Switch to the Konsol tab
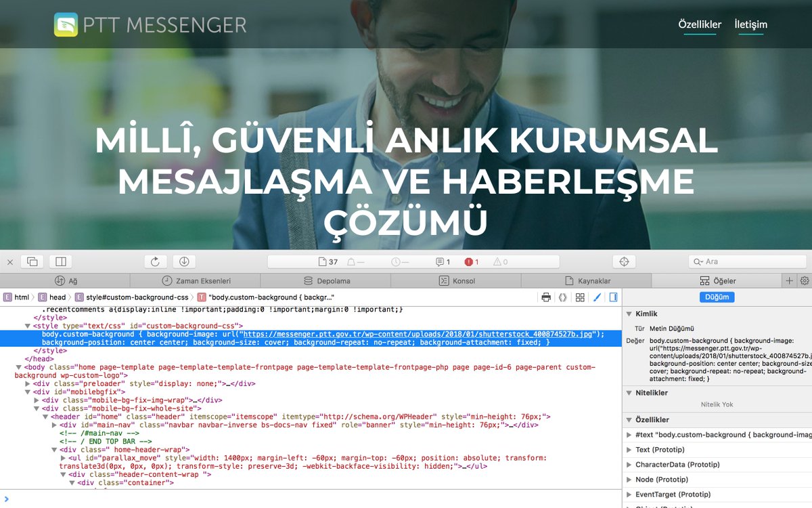 (x=457, y=280)
